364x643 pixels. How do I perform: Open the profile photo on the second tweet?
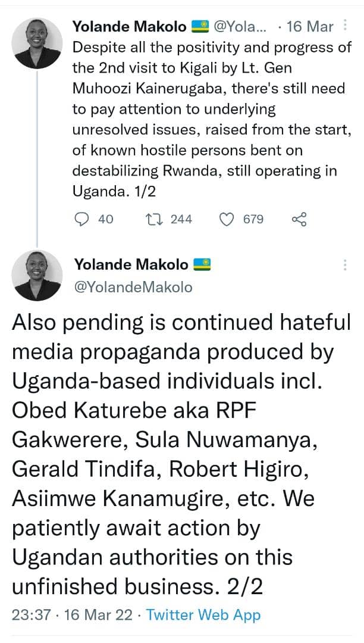[37, 274]
